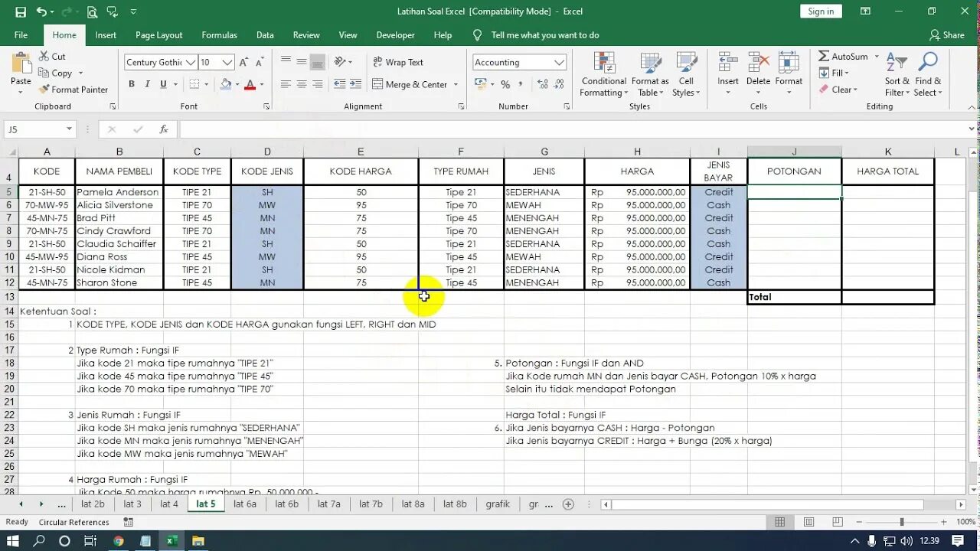
Task: Open the Fill Color dropdown arrow
Action: pos(237,85)
